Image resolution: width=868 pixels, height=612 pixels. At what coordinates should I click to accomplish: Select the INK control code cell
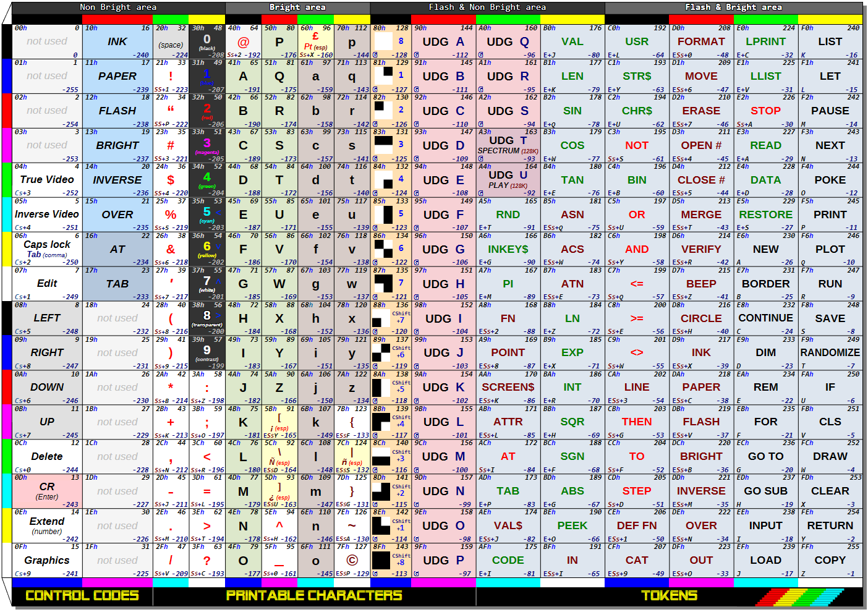[x=117, y=41]
